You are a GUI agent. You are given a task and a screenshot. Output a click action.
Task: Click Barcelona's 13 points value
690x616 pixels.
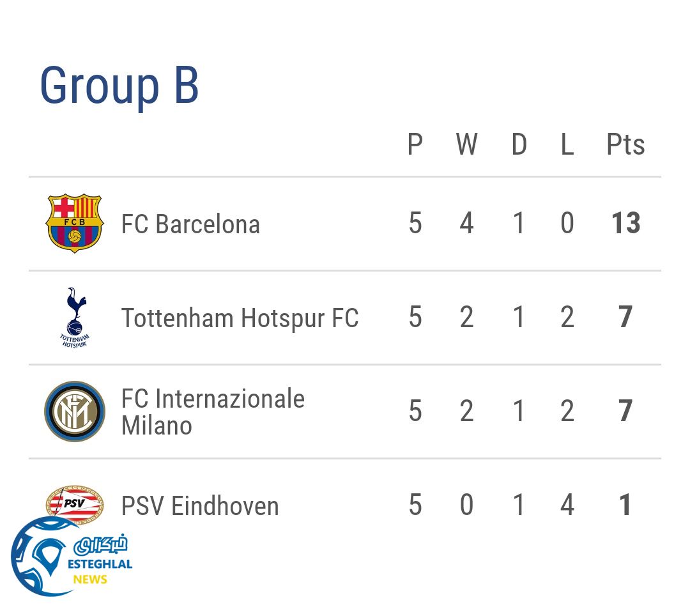tap(625, 224)
